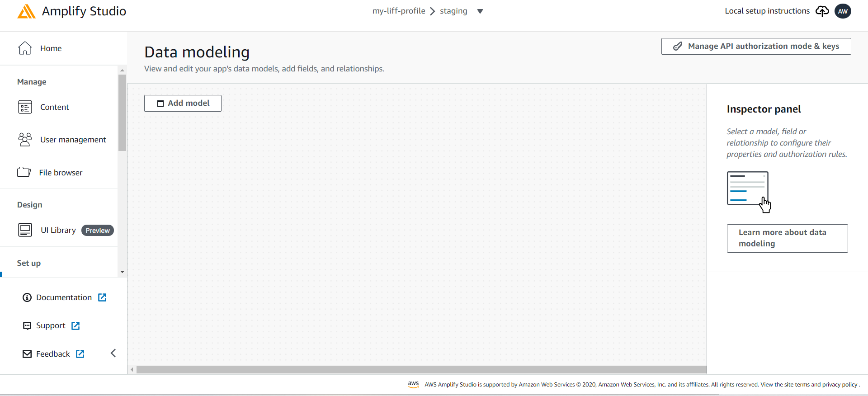The height and width of the screenshot is (396, 868).
Task: Click the inspector panel illustration
Action: (x=749, y=192)
